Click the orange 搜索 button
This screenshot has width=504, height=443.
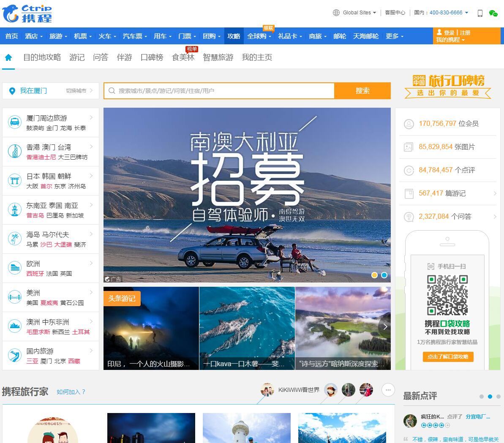(x=362, y=91)
